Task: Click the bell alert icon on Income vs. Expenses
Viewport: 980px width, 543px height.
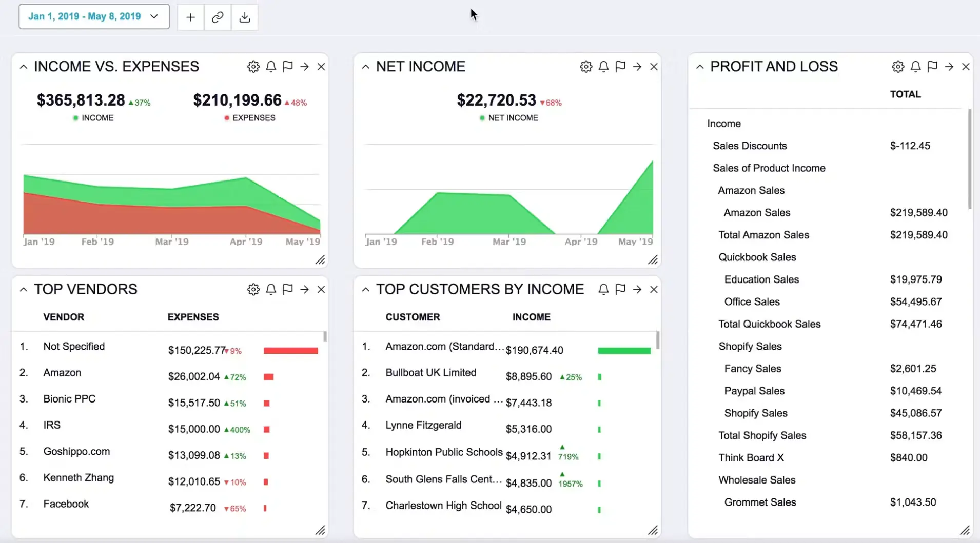Action: coord(271,67)
